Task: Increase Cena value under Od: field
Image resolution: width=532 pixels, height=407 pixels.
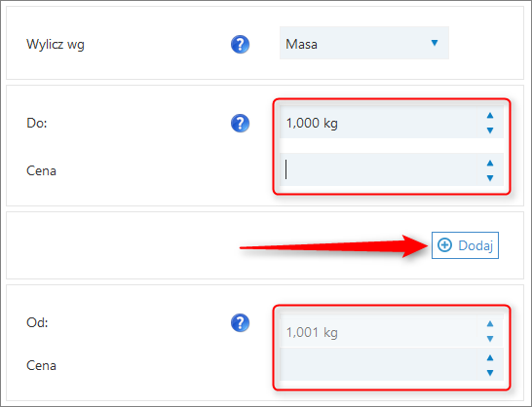Action: pyautogui.click(x=490, y=358)
